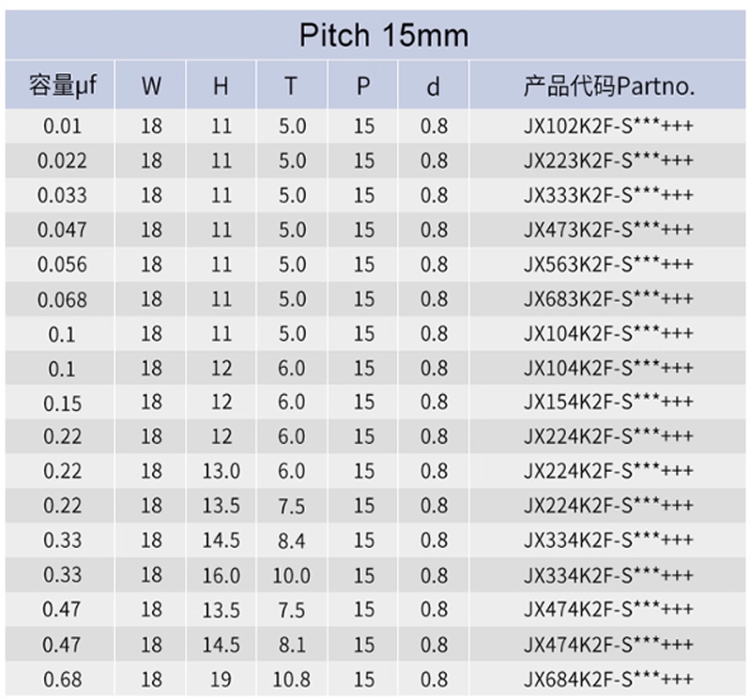Click the T column header
Image resolution: width=751 pixels, height=700 pixels.
pyautogui.click(x=291, y=86)
